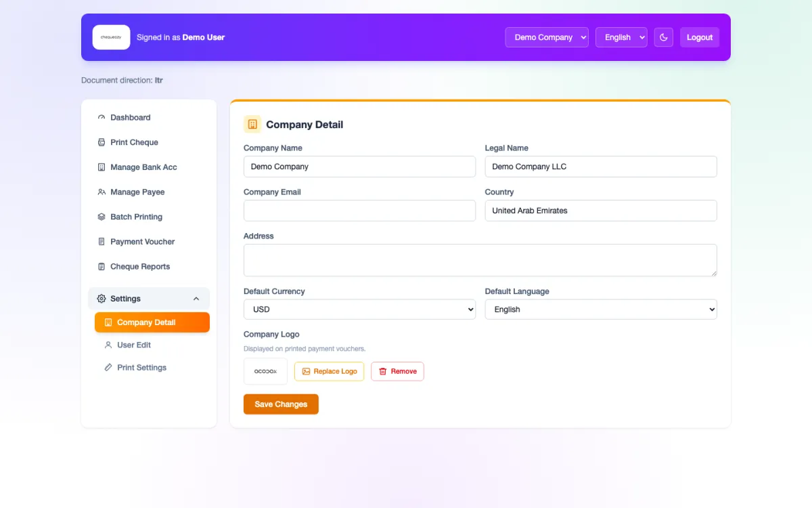The height and width of the screenshot is (508, 812).
Task: Click the Company Detail heading icon
Action: (252, 125)
